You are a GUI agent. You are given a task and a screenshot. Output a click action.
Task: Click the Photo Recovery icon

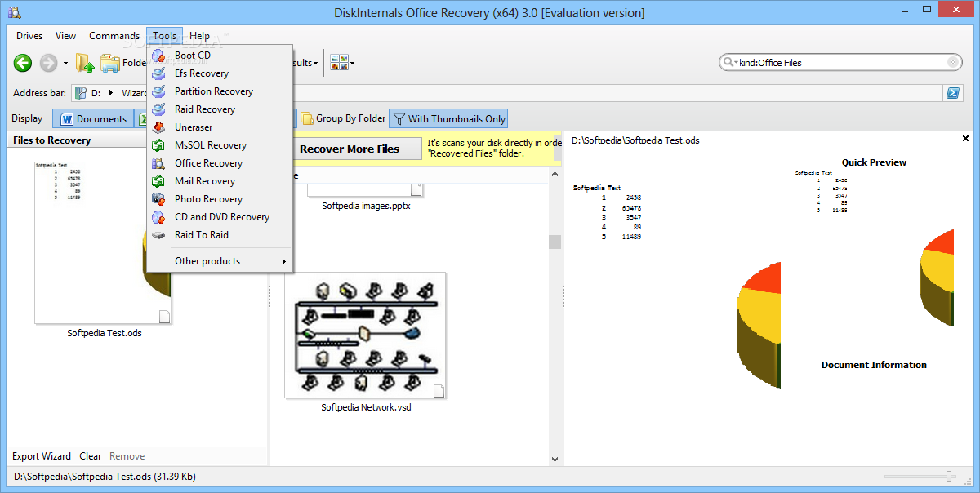[x=158, y=199]
